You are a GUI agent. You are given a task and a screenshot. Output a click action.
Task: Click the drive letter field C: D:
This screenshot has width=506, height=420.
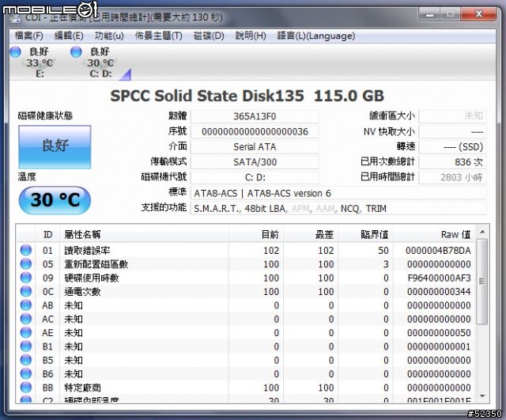click(255, 177)
